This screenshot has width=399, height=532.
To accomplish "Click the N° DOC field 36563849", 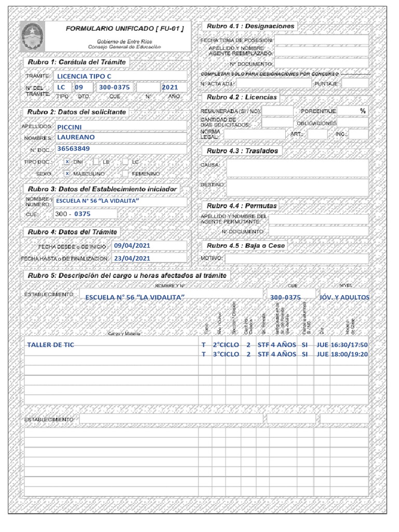I will coord(121,149).
